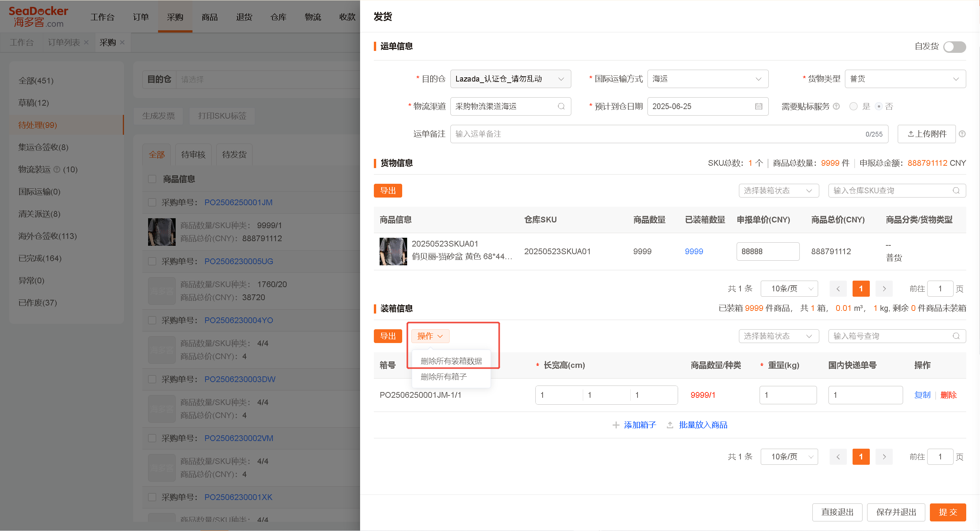Image resolution: width=980 pixels, height=531 pixels.
Task: Go to next page in 货物信息 pagination
Action: click(x=884, y=289)
